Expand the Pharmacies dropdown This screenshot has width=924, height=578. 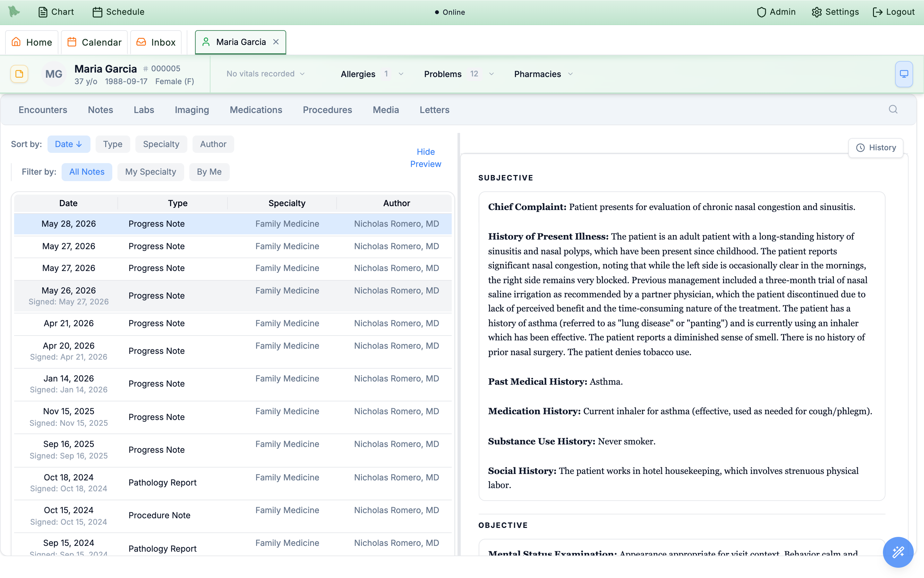coord(543,74)
